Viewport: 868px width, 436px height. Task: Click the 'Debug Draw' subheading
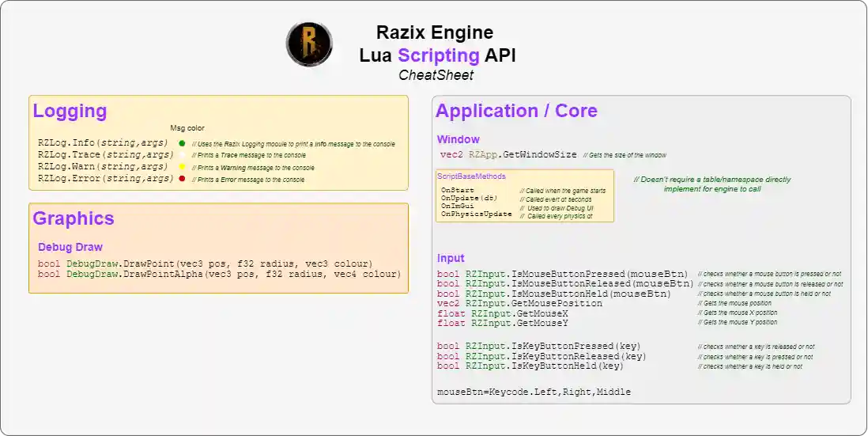(x=70, y=247)
